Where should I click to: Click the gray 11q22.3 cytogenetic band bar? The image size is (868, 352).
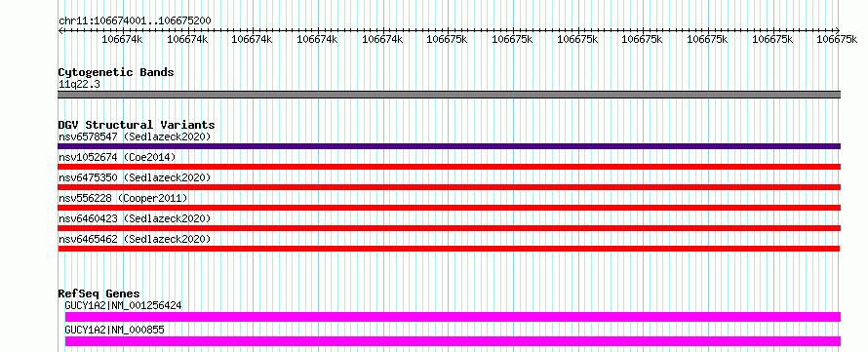(x=449, y=95)
